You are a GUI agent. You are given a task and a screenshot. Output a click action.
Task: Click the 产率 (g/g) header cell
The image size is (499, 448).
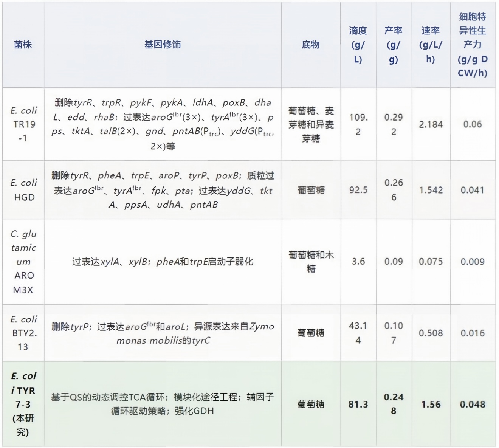(394, 45)
